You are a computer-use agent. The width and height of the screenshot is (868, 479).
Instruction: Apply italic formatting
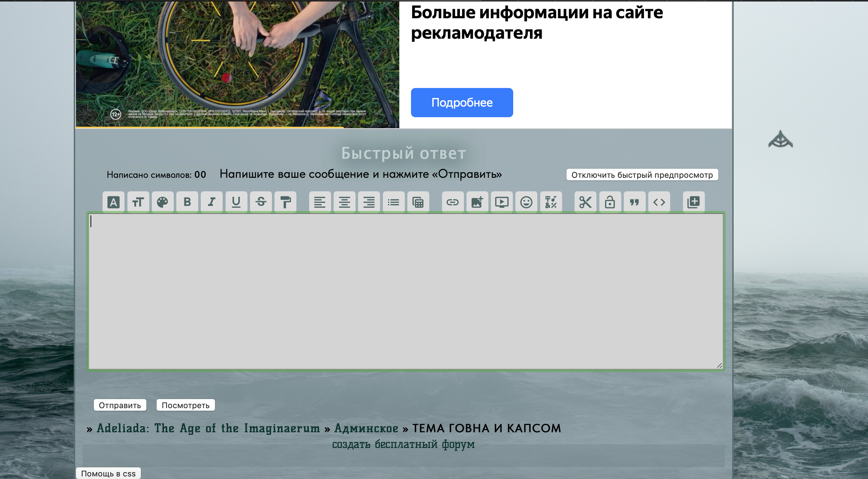(212, 202)
